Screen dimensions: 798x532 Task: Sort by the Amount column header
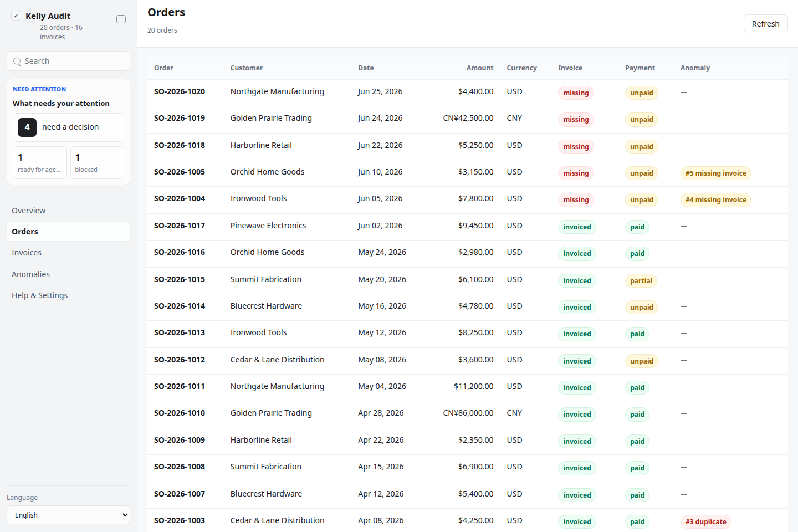(479, 68)
